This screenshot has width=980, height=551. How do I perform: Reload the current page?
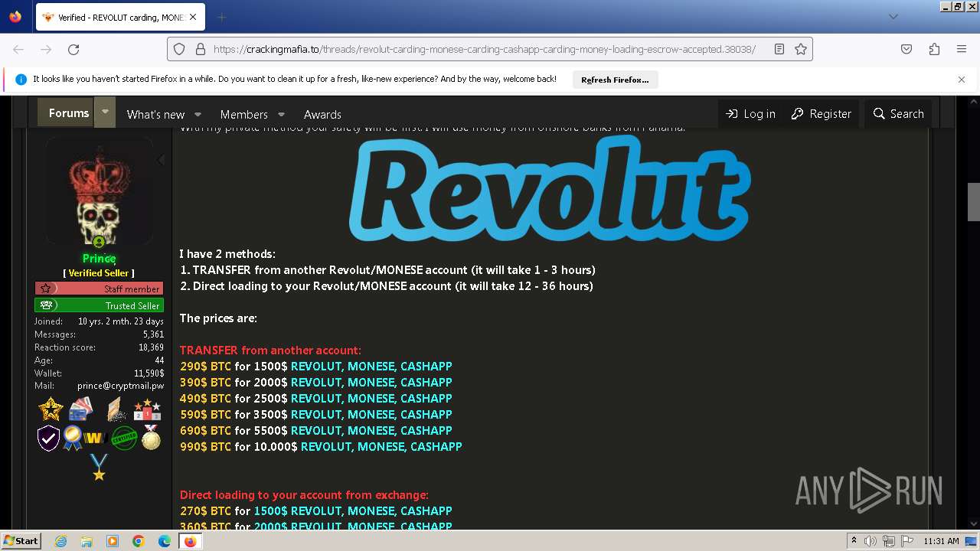73,49
